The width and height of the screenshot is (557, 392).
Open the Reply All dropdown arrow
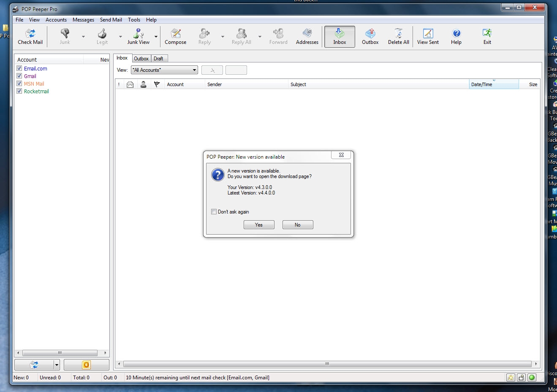click(260, 37)
